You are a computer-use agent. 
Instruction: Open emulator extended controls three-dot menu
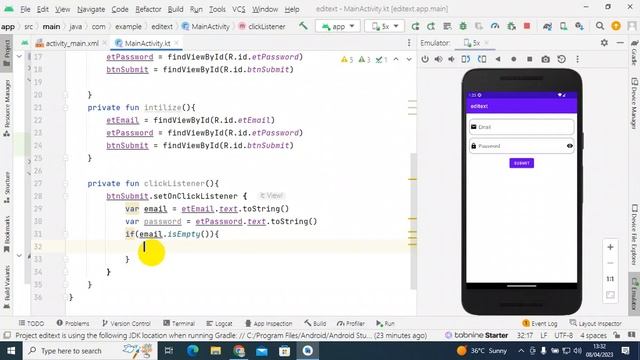pos(577,59)
